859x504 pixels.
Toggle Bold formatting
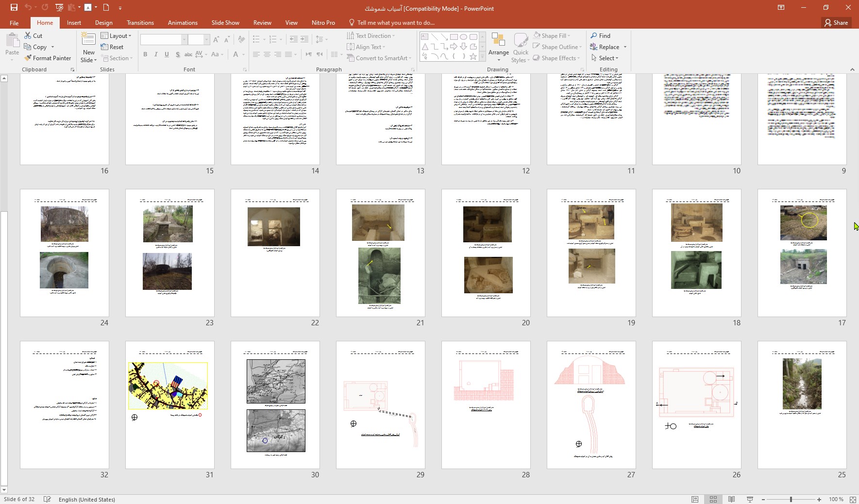click(145, 54)
